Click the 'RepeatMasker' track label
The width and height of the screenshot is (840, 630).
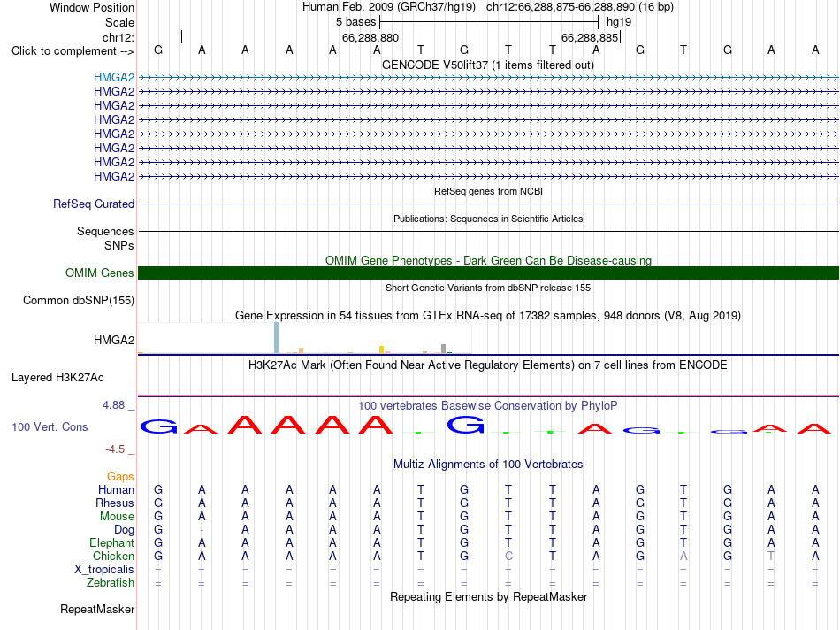[97, 609]
